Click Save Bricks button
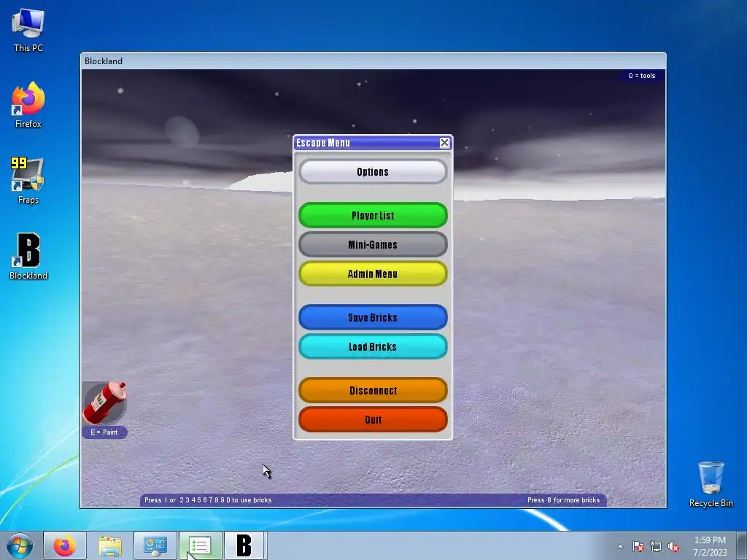Image resolution: width=747 pixels, height=560 pixels. pos(373,318)
